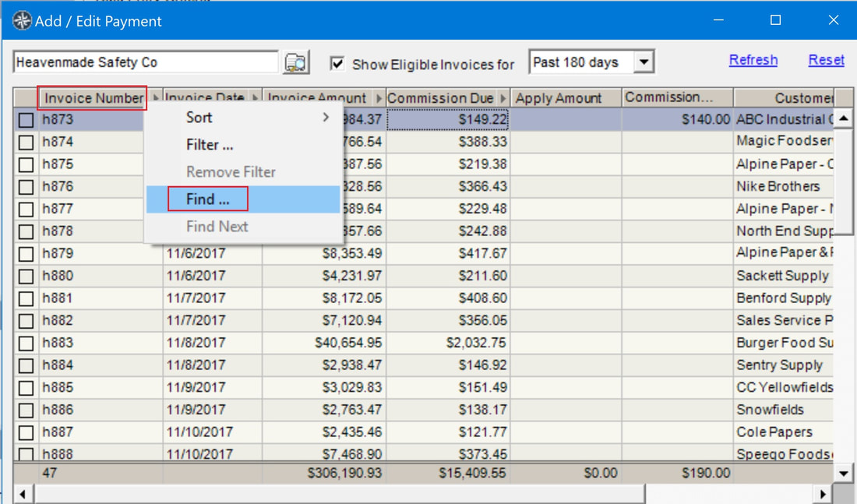Check the box for invoice h873
This screenshot has height=504, width=857.
pyautogui.click(x=26, y=120)
